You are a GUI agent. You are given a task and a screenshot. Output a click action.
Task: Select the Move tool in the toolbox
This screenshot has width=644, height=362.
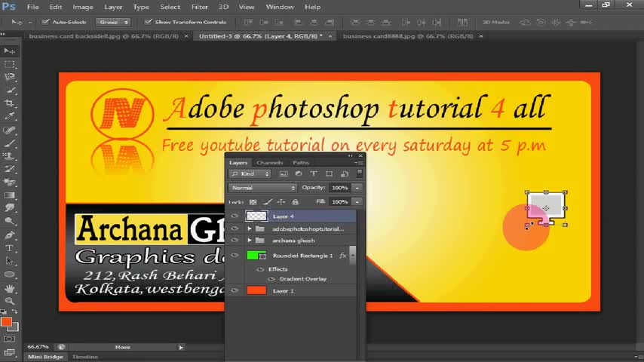[10, 51]
